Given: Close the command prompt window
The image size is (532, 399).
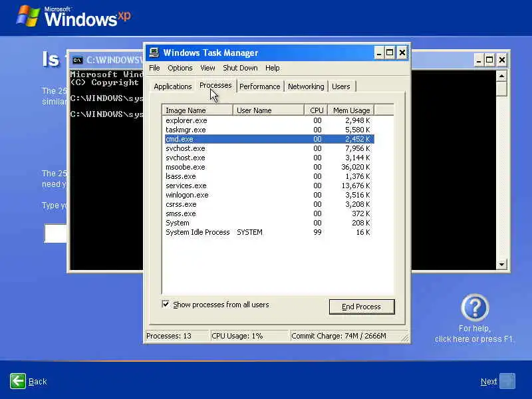Looking at the screenshot, I should (x=502, y=60).
